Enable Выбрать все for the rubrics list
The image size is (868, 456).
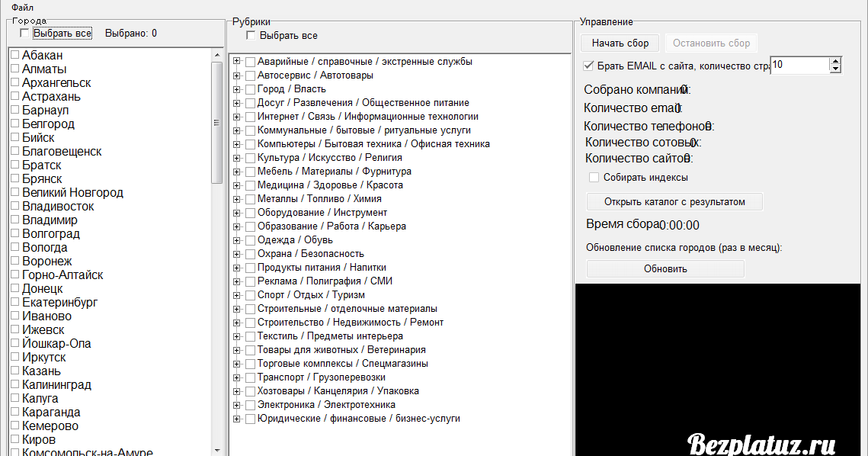250,35
